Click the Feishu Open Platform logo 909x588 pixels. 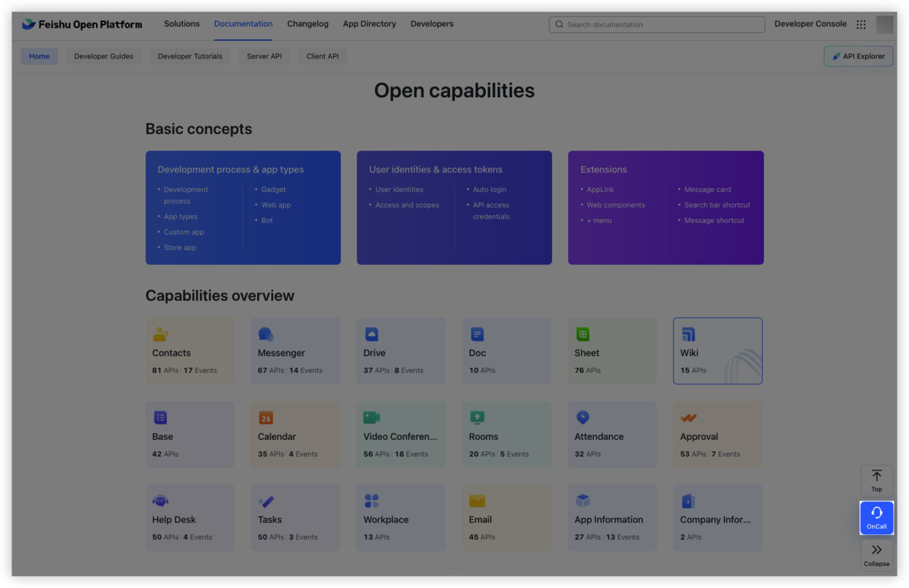(82, 24)
